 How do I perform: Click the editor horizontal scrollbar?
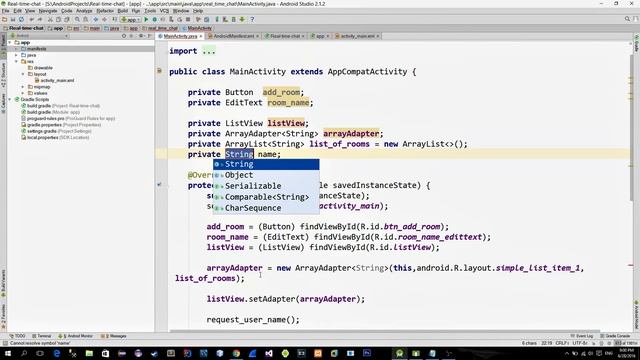pos(384,331)
